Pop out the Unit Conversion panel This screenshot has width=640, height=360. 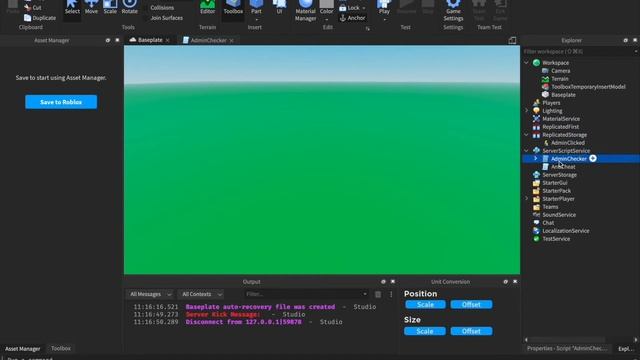point(505,282)
